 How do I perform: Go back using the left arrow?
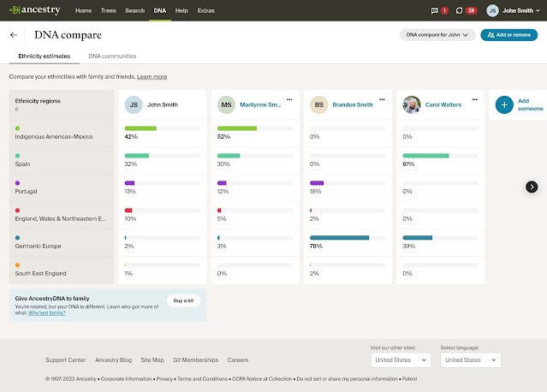coord(14,35)
